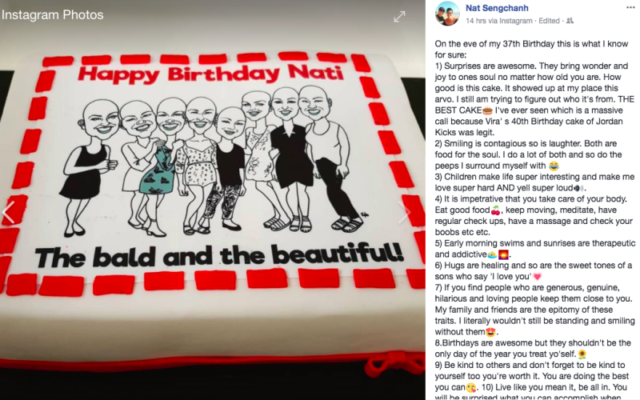View edit history via Edited link
640x400 pixels.
coord(549,21)
